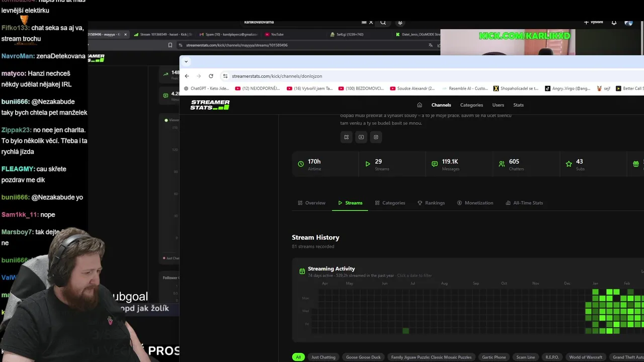Click the lone green July activity square
644x362 pixels.
click(406, 330)
